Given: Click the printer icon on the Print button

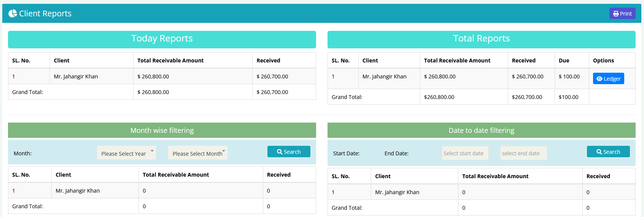Looking at the screenshot, I should 616,14.
